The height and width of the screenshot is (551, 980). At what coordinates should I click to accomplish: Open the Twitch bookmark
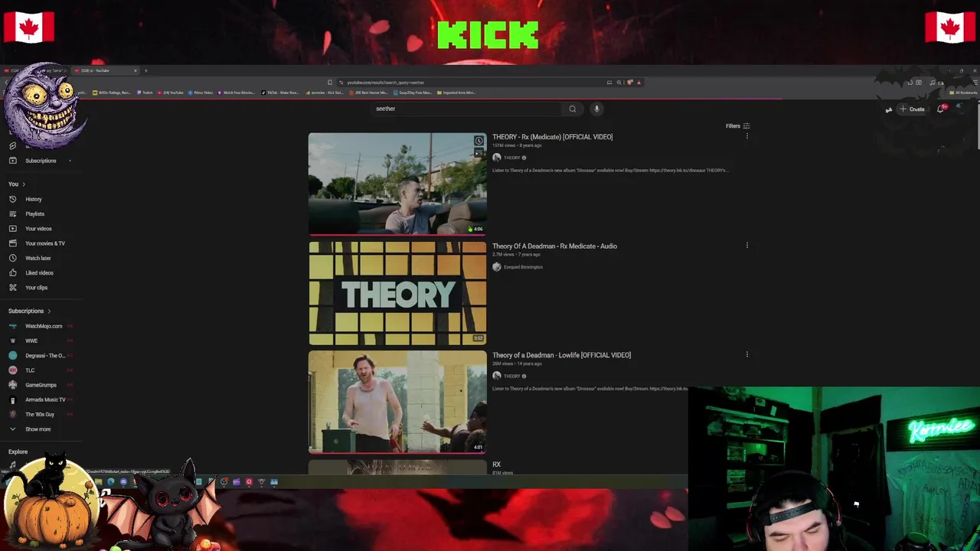click(145, 93)
